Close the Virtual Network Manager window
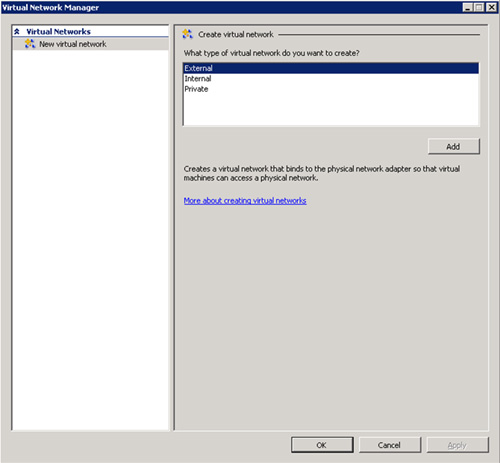This screenshot has height=463, width=500. pos(491,7)
